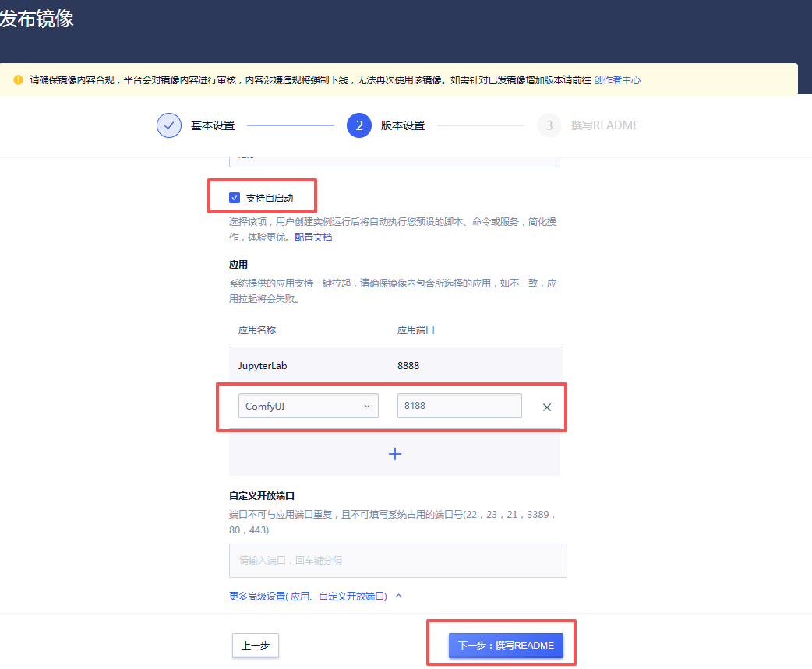The height and width of the screenshot is (669, 812).
Task: Click the yellow warning icon in the notice banner
Action: coord(19,79)
